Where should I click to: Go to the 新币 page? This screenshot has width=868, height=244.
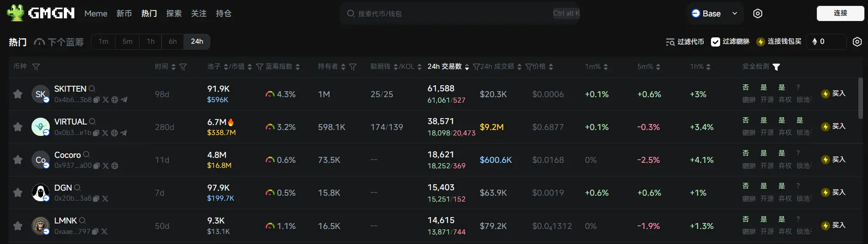pos(124,14)
